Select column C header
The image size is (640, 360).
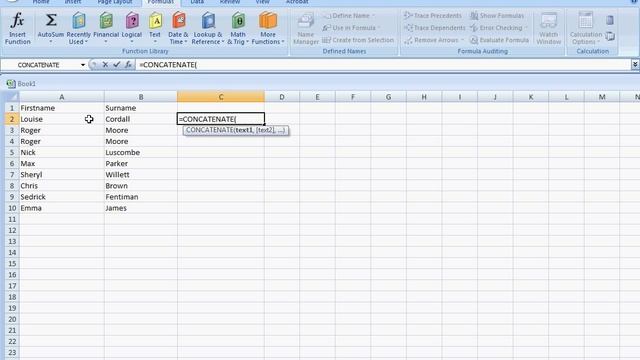click(x=221, y=97)
